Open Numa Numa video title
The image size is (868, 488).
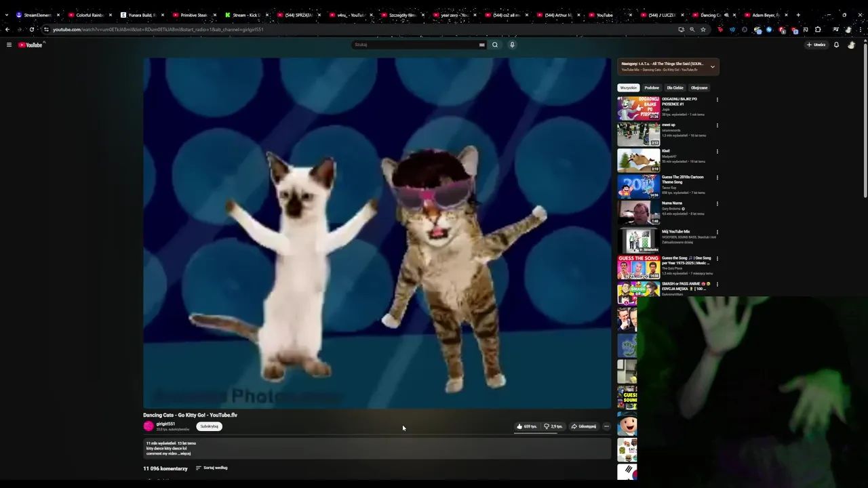pyautogui.click(x=672, y=203)
